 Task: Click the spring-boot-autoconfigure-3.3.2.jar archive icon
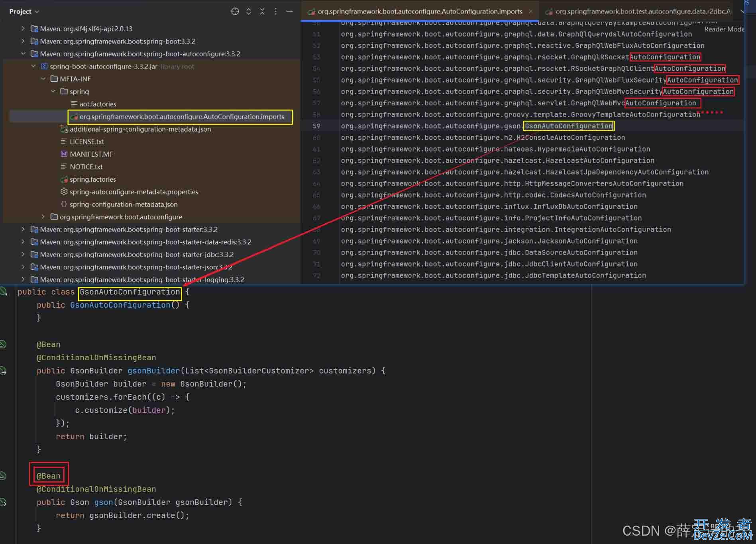(x=44, y=66)
